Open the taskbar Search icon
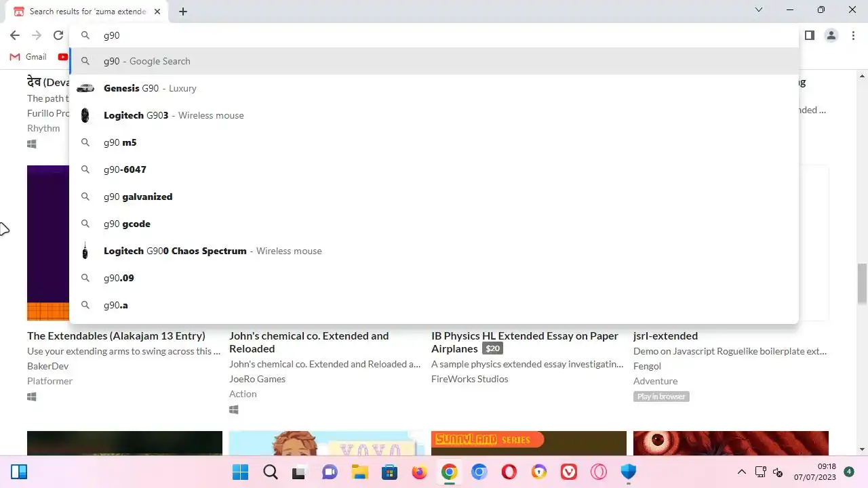 tap(270, 472)
